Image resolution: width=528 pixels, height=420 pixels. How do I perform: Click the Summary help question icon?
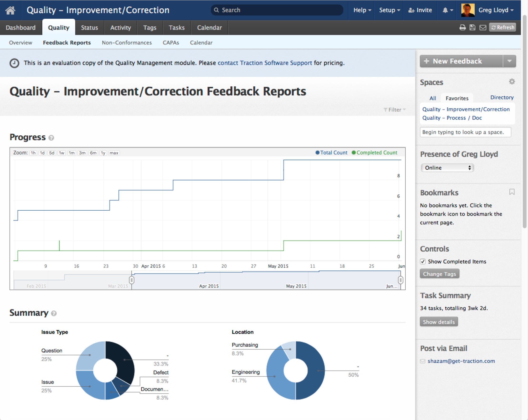point(54,313)
